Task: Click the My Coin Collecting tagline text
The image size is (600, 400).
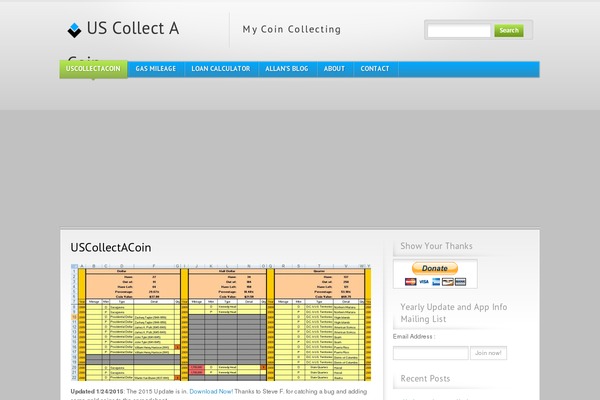Action: click(x=292, y=29)
